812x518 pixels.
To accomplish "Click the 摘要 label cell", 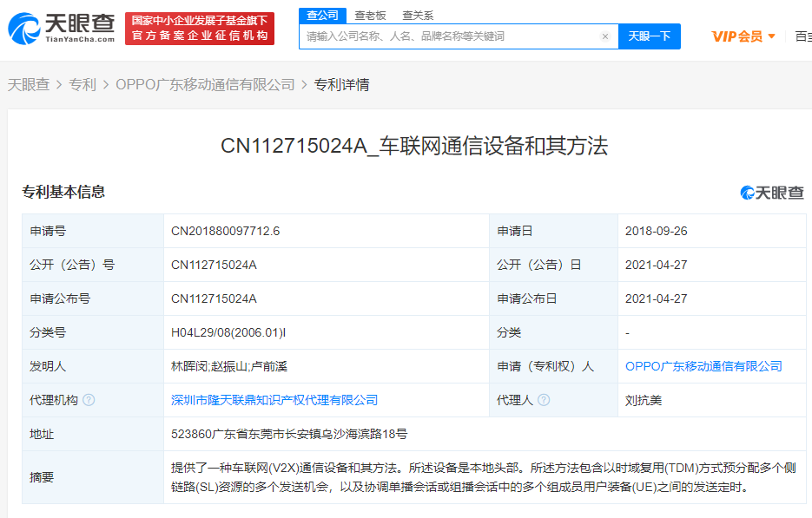I will pyautogui.click(x=93, y=477).
